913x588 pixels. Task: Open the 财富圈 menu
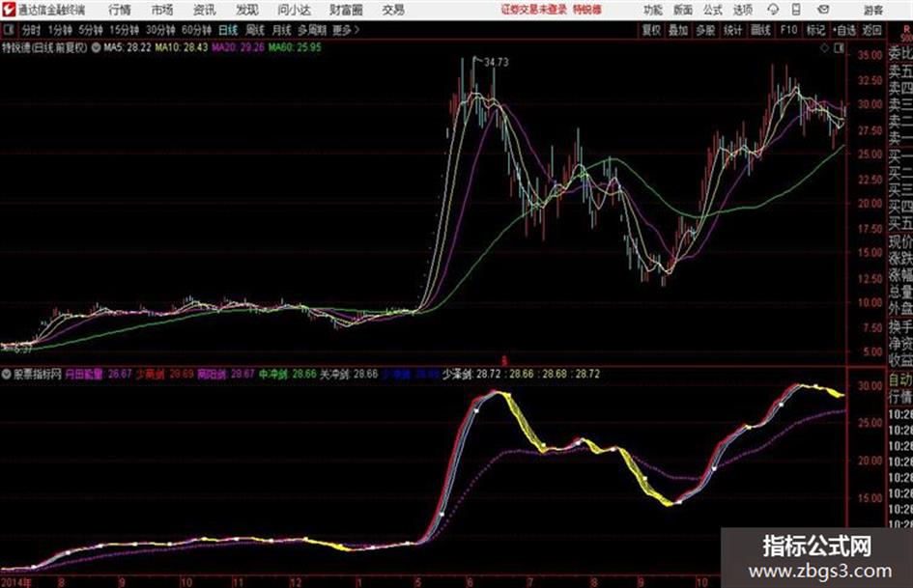click(x=346, y=10)
